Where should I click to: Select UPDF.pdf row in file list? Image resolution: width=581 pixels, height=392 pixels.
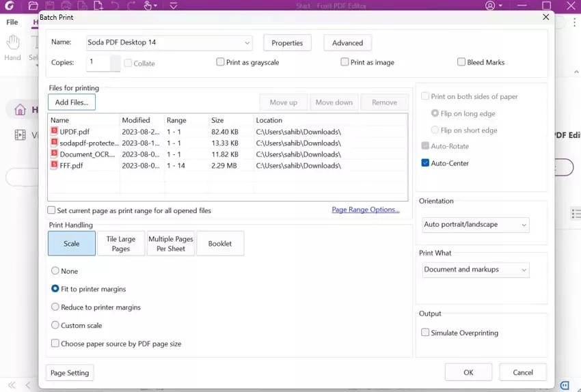228,132
